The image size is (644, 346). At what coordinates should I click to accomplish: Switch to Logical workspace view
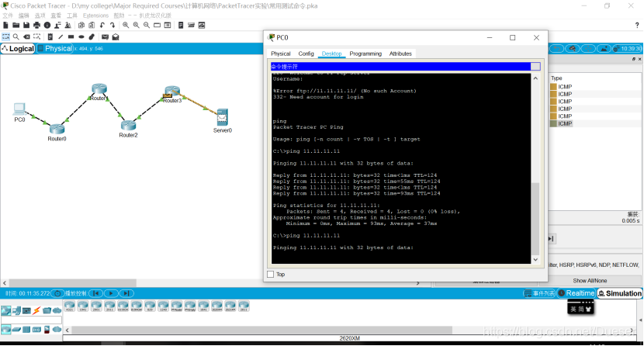click(x=18, y=48)
